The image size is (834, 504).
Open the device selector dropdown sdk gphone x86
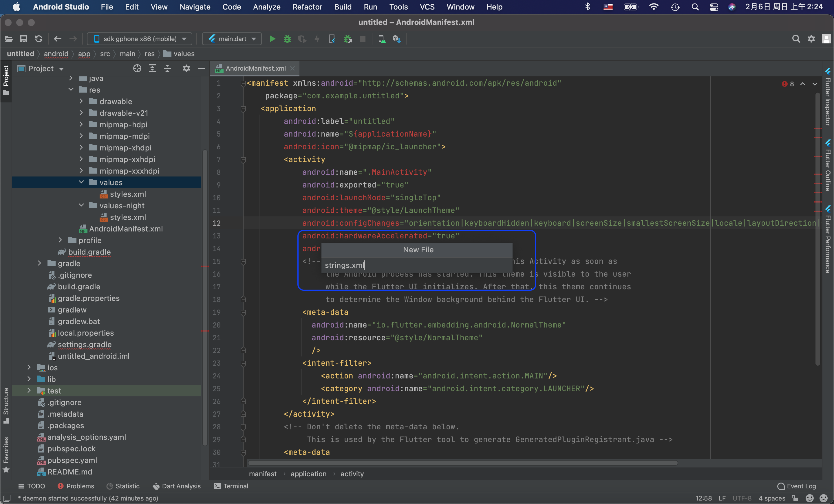140,39
